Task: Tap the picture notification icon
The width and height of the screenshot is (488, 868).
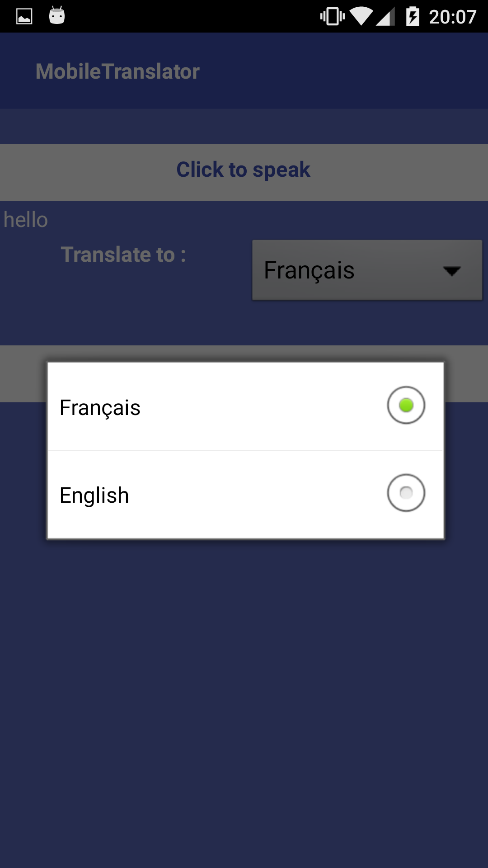Action: pos(24,17)
